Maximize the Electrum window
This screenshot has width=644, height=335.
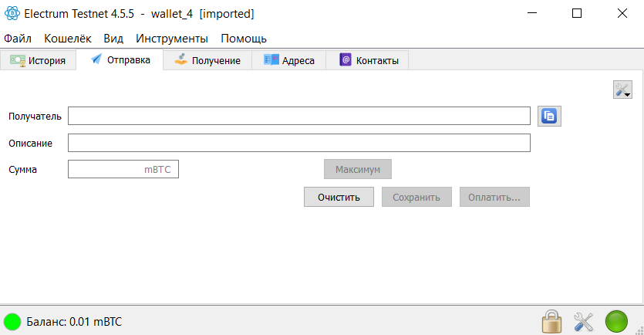click(x=577, y=13)
